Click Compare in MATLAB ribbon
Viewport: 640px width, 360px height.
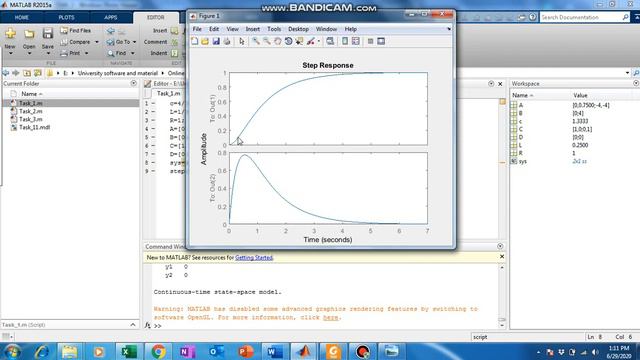[79, 42]
